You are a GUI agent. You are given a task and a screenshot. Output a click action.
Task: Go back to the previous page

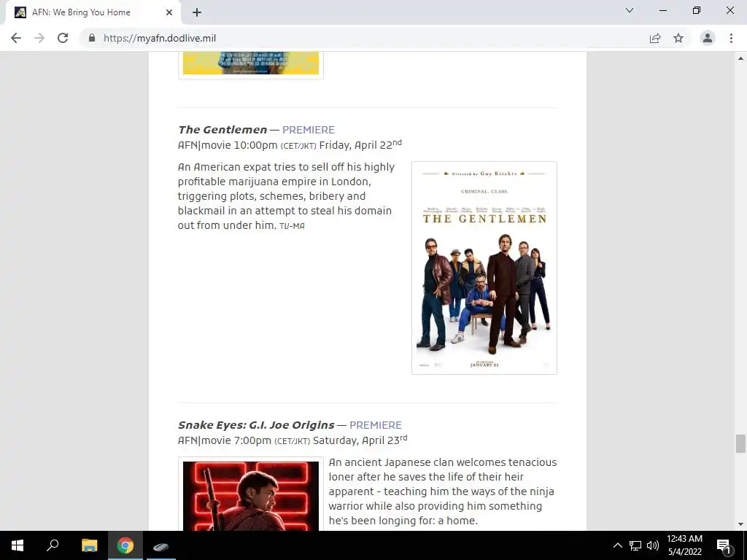pyautogui.click(x=16, y=38)
